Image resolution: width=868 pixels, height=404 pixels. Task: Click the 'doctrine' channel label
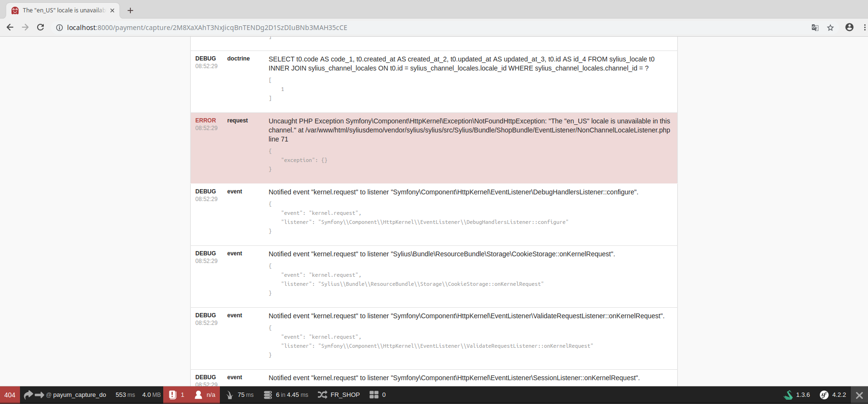pos(238,59)
